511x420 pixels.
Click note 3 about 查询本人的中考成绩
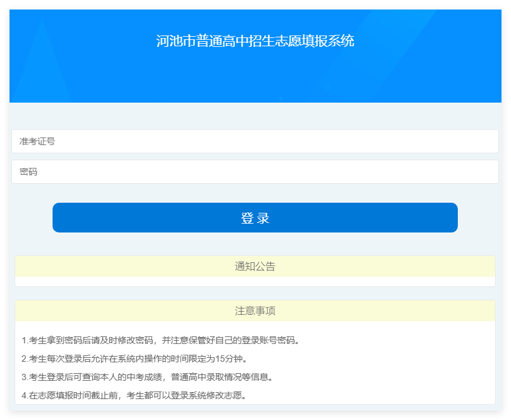pos(147,377)
